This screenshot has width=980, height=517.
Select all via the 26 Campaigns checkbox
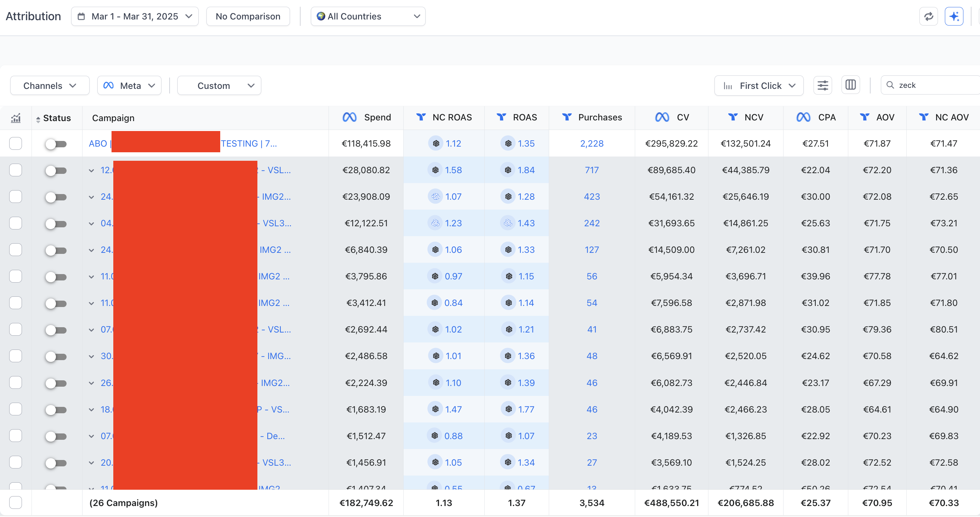tap(16, 502)
